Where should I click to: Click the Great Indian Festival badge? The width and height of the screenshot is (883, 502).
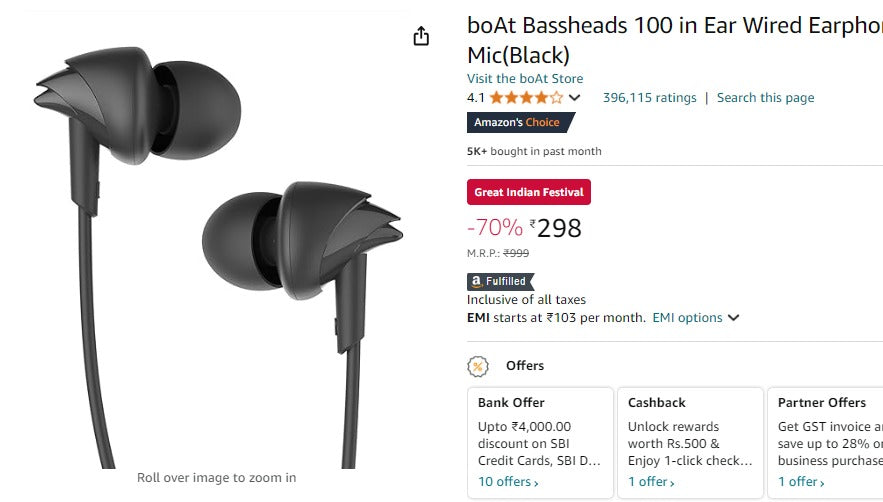529,192
